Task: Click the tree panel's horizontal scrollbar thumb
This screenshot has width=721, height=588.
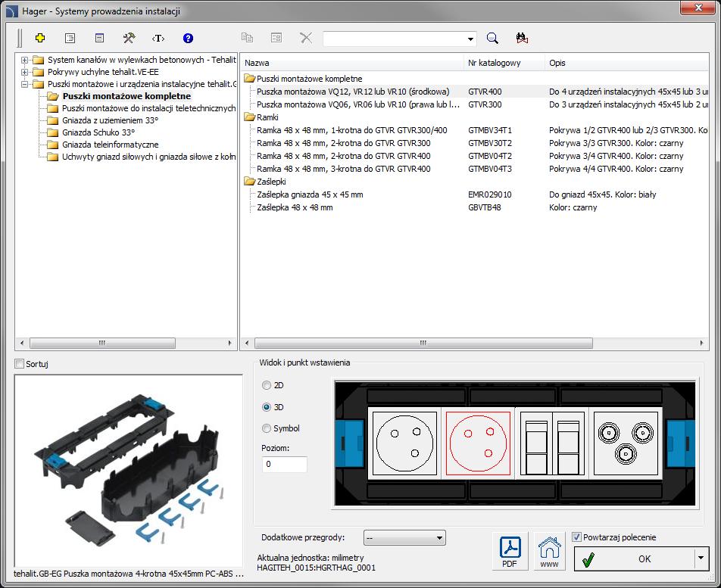Action: click(x=102, y=343)
